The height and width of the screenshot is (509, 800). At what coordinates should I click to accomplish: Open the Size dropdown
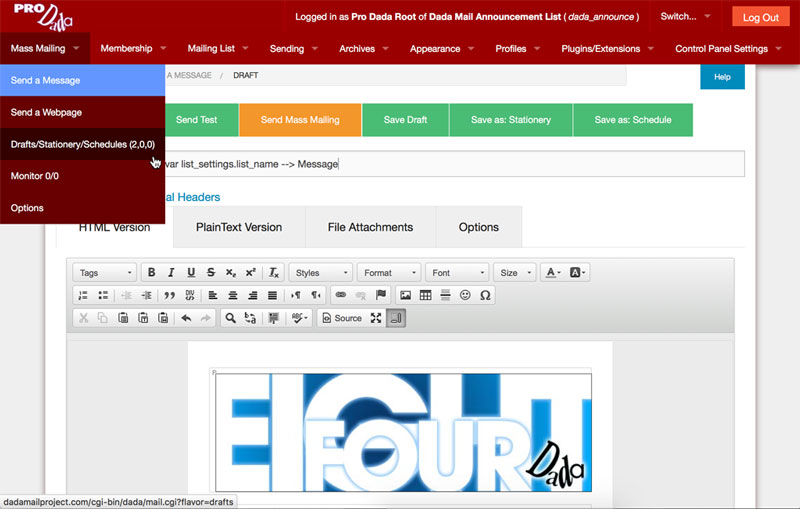coord(515,273)
